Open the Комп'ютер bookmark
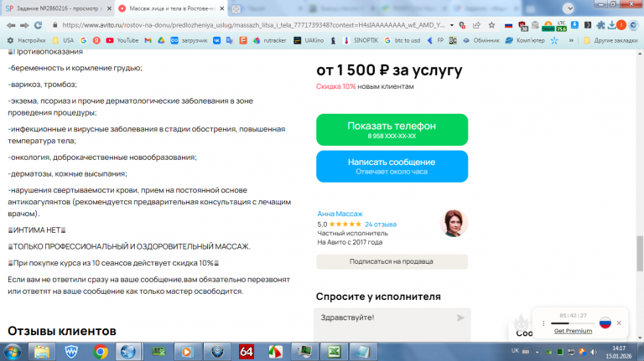644x361 pixels. (525, 40)
